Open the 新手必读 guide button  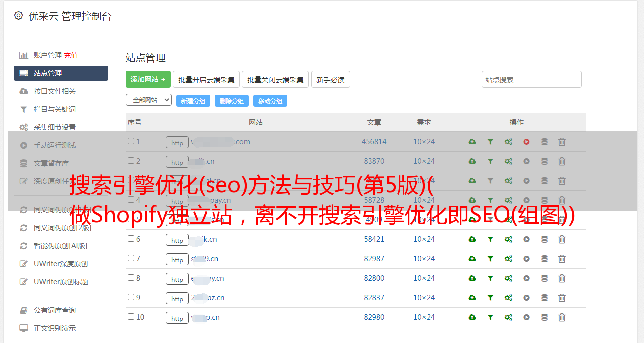tap(330, 79)
